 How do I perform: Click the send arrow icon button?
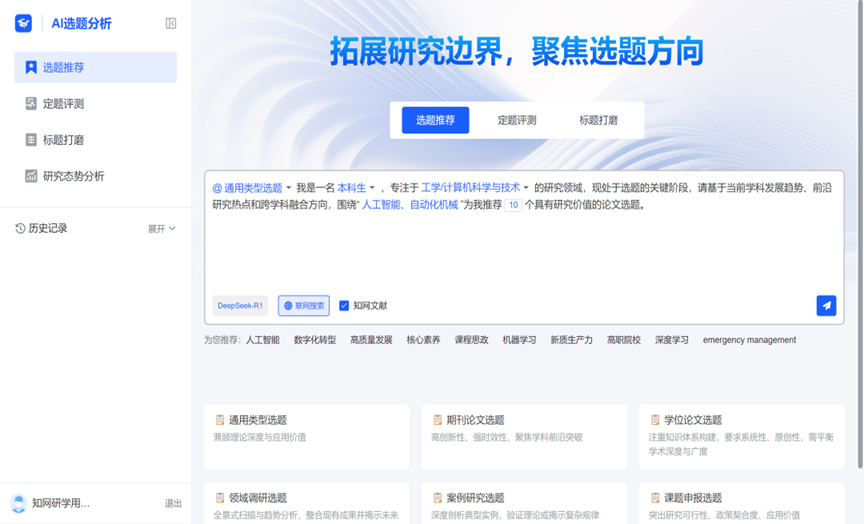point(826,306)
